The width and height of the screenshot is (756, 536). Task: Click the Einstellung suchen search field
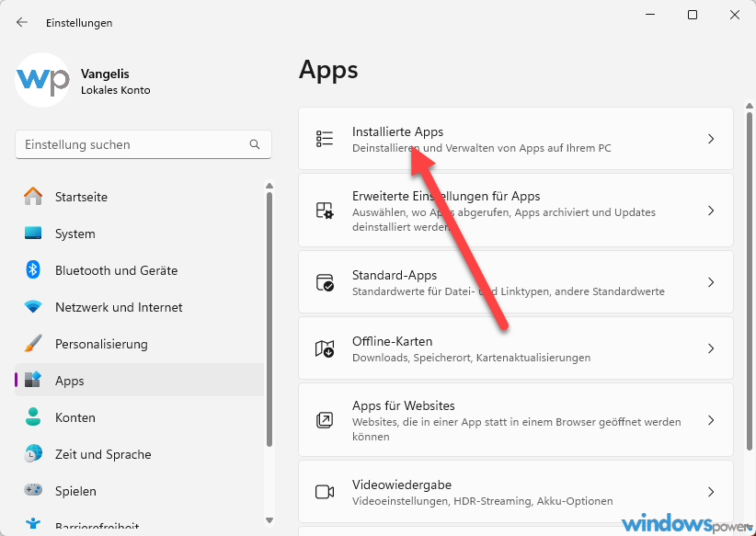pos(143,144)
